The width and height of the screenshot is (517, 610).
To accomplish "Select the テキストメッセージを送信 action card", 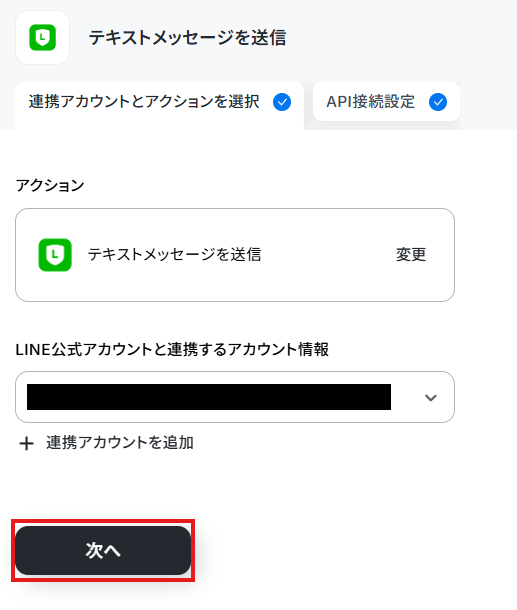I will tap(235, 255).
